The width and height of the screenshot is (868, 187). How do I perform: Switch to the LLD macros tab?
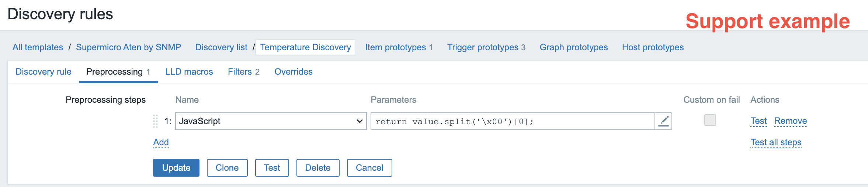189,72
